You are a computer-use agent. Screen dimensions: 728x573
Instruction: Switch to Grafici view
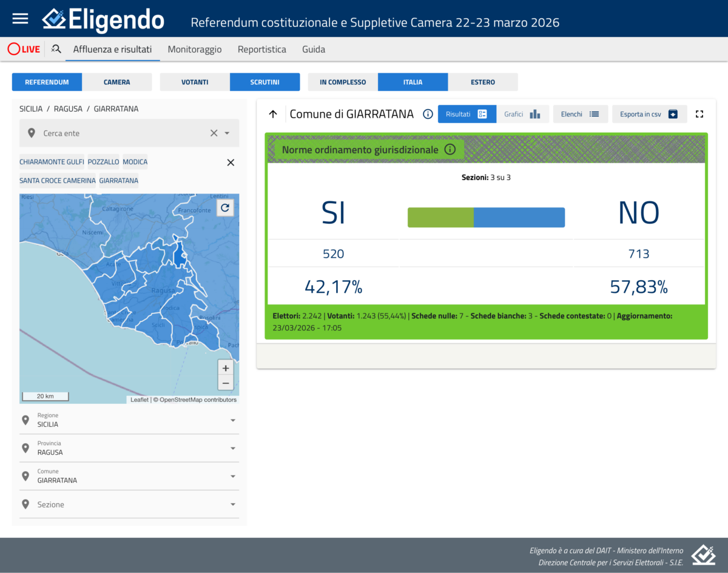tap(522, 114)
